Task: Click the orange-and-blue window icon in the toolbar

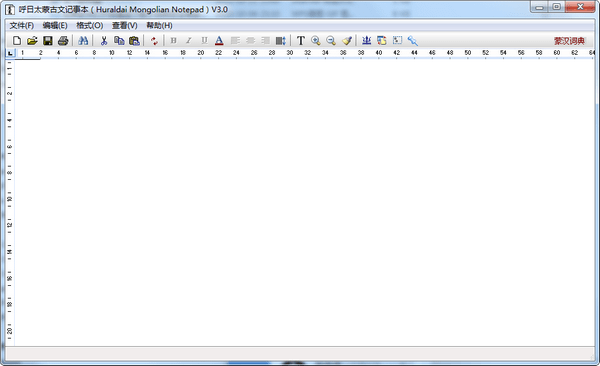Action: coord(382,41)
